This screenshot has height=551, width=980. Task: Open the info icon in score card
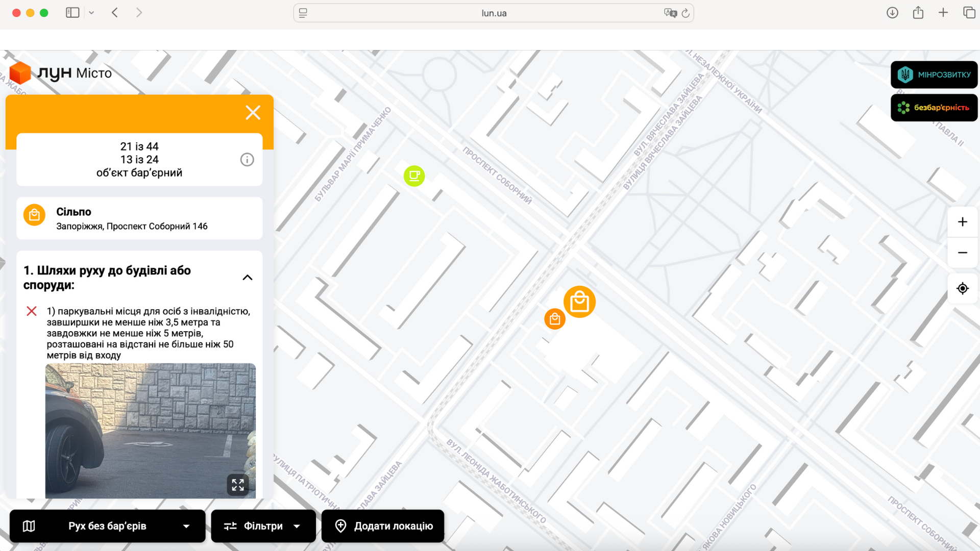247,160
